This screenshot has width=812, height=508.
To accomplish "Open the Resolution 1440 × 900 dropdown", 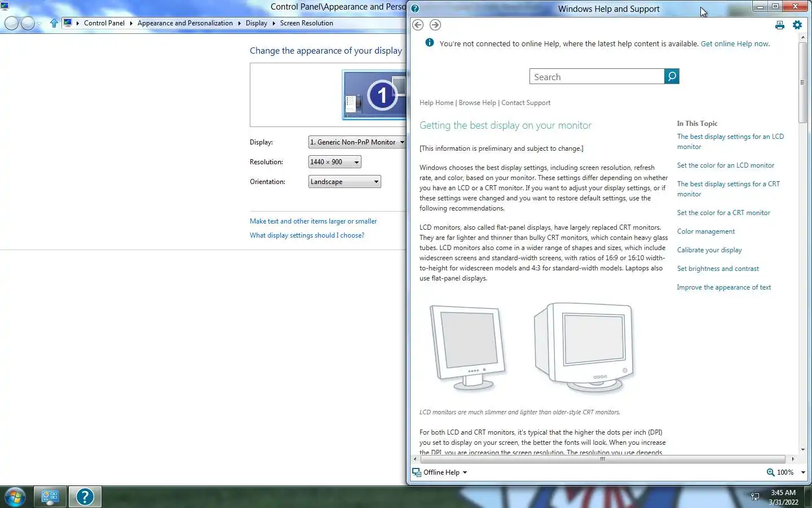I will [x=335, y=162].
